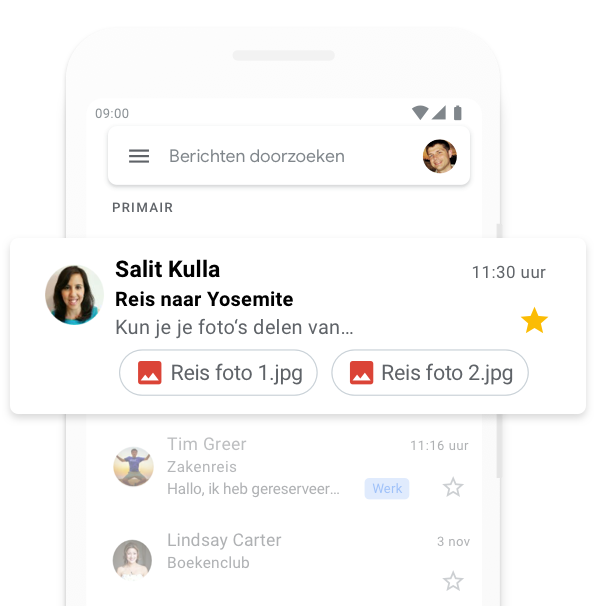Tap the account profile picture
Viewport: 600px width, 610px height.
[x=440, y=156]
